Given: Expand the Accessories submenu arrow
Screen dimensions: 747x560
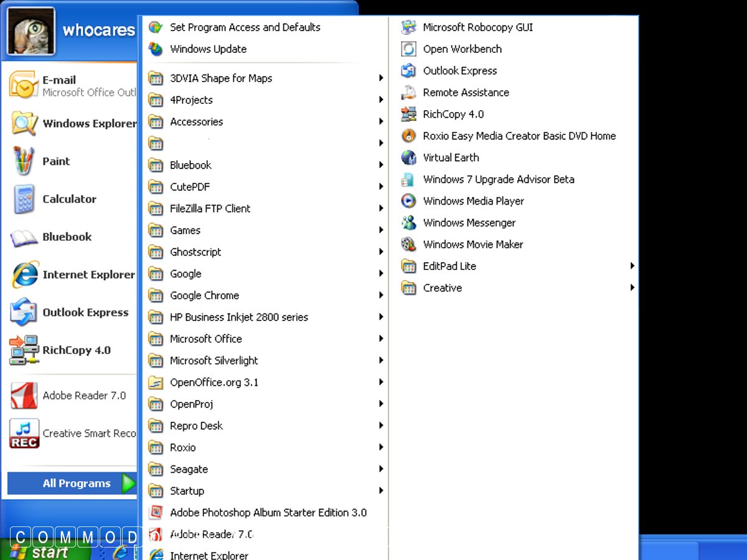Looking at the screenshot, I should (x=381, y=122).
